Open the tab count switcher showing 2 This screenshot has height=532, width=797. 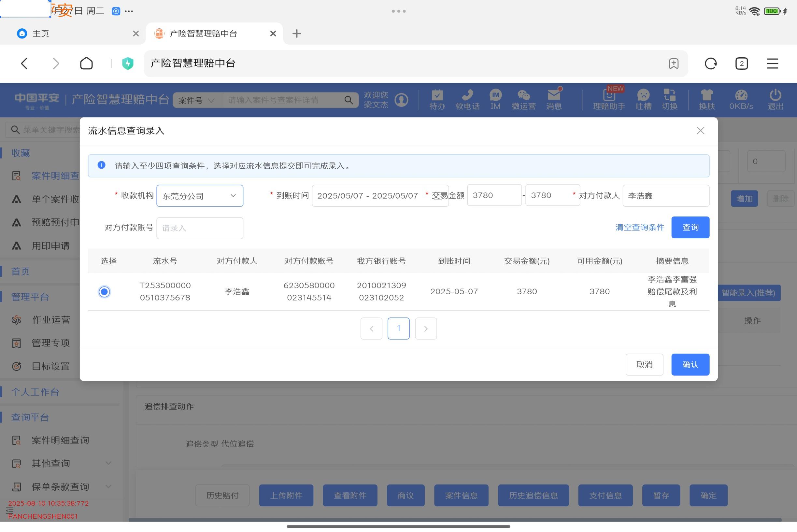(x=741, y=63)
